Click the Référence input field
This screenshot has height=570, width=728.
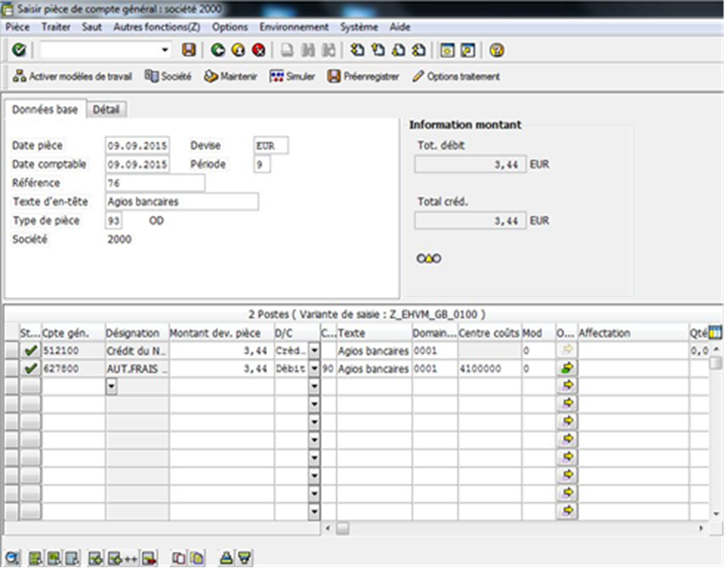pos(155,183)
